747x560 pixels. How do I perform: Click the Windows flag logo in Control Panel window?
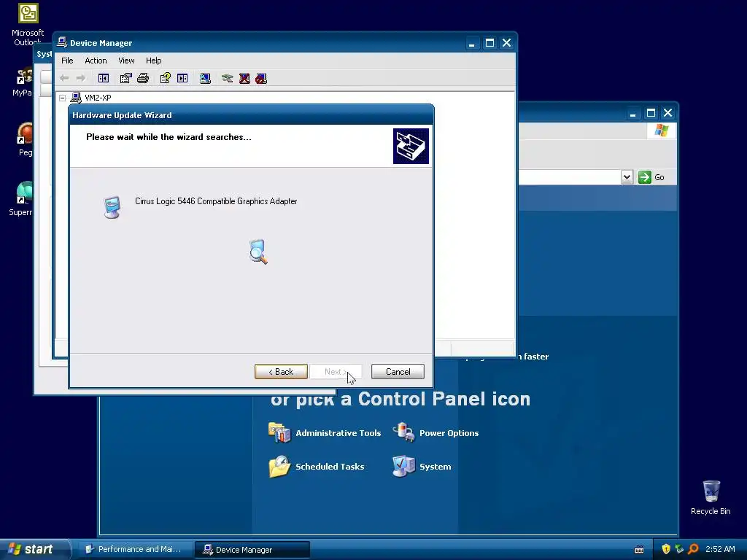(661, 131)
